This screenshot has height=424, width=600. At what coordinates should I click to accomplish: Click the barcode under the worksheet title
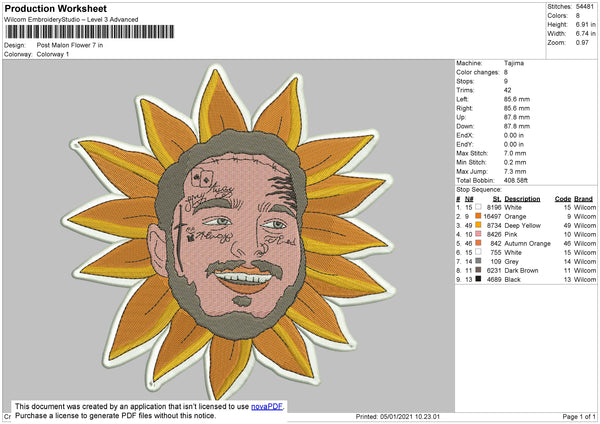(x=90, y=32)
